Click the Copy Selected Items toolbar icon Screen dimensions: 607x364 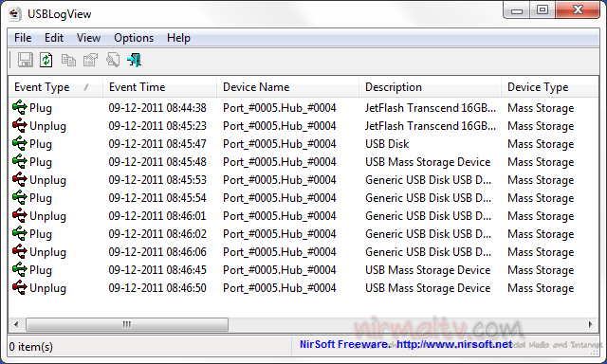[x=68, y=60]
